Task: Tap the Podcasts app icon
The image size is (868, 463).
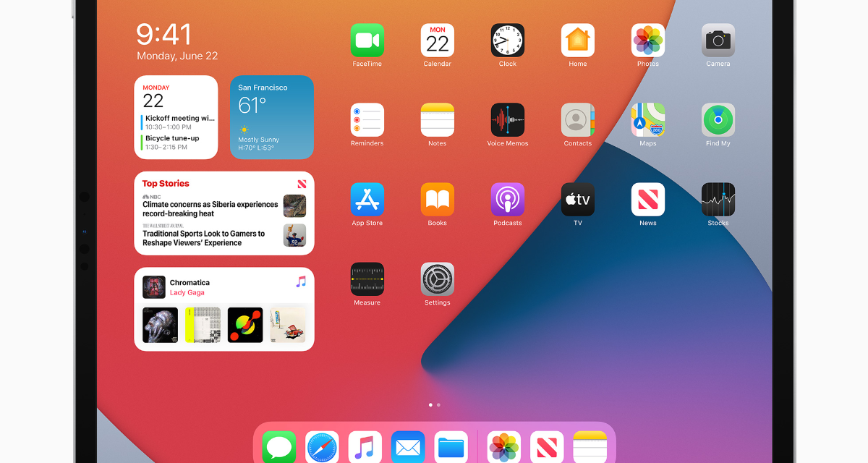Action: [507, 200]
